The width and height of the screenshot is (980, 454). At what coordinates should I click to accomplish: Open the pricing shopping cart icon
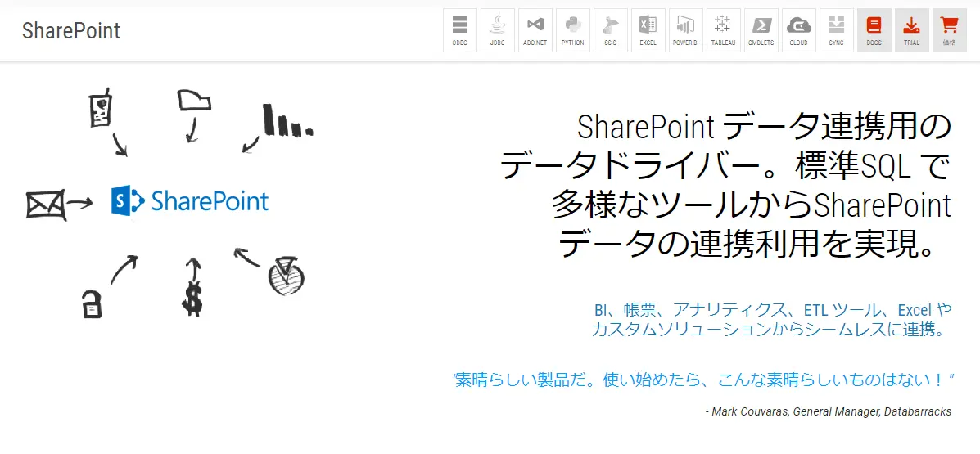pyautogui.click(x=949, y=30)
